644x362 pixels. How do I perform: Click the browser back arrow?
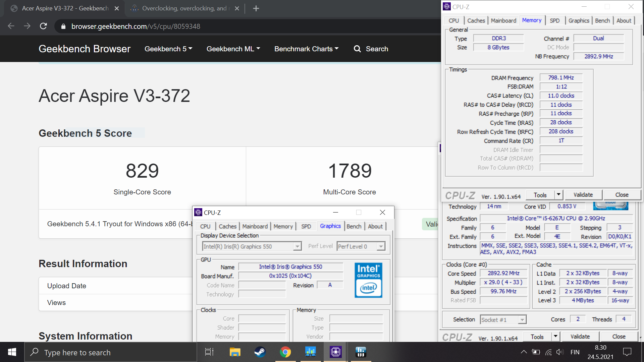coord(11,26)
